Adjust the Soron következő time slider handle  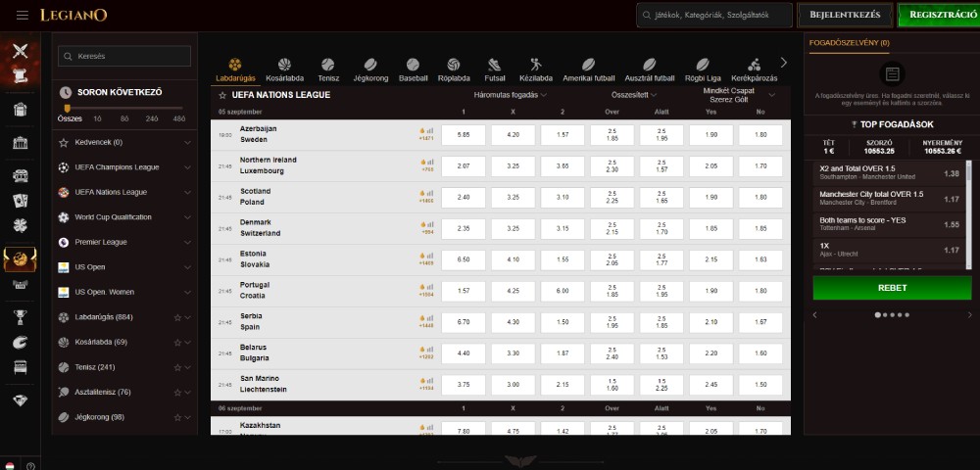pyautogui.click(x=67, y=108)
